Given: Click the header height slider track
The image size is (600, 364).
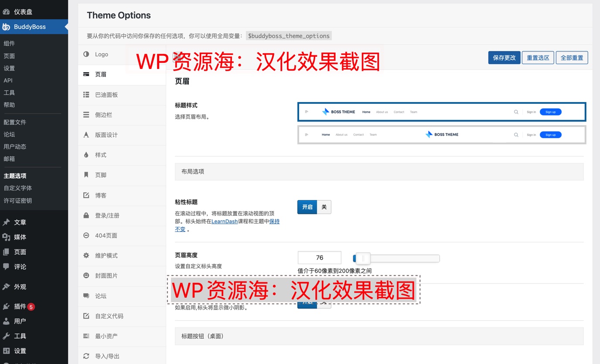Looking at the screenshot, I should 396,258.
